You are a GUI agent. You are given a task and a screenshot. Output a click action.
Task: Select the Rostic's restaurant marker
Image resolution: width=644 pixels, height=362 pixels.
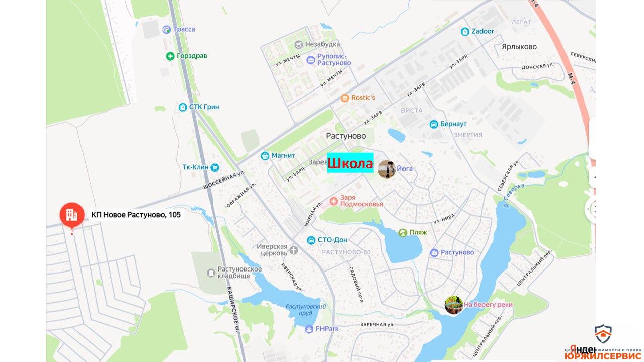click(345, 98)
